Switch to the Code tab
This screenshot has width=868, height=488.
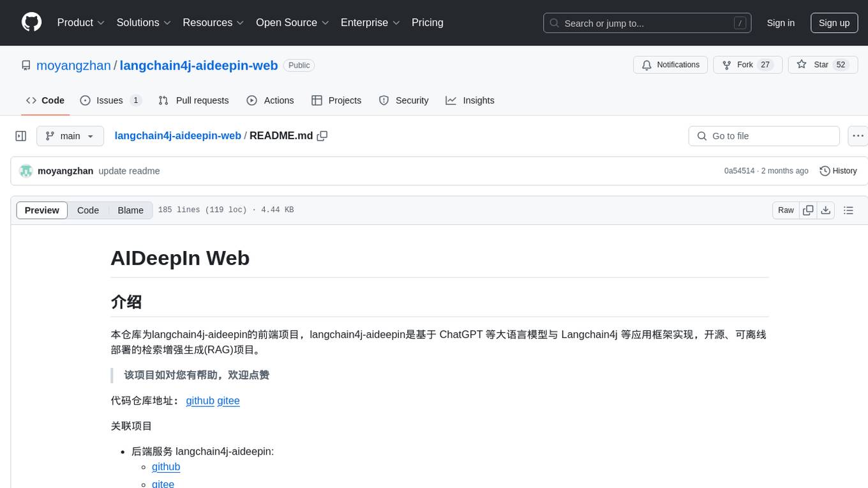pyautogui.click(x=45, y=100)
